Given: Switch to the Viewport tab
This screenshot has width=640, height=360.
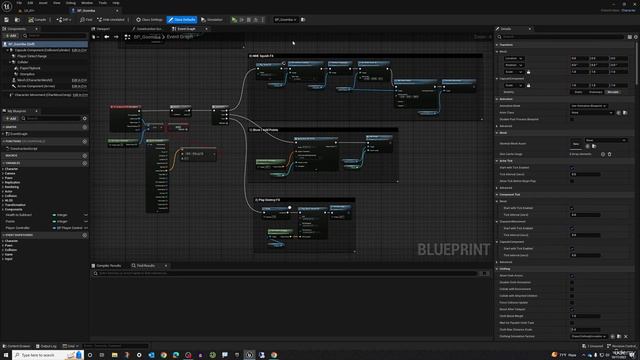Looking at the screenshot, I should (x=101, y=29).
